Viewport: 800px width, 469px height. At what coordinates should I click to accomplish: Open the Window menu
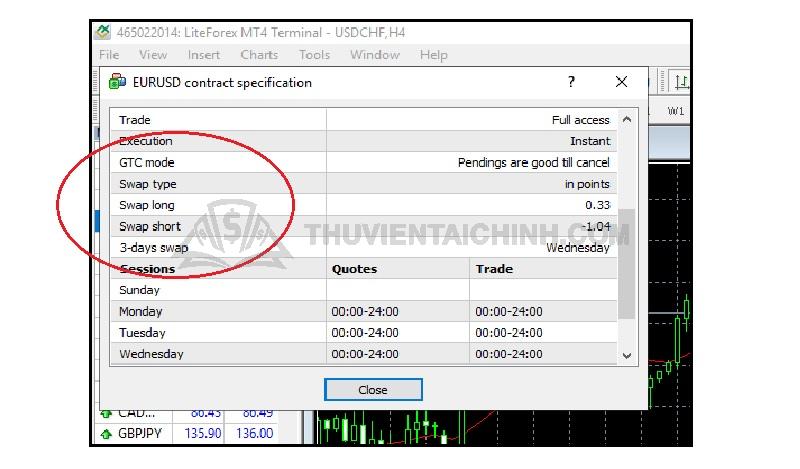(x=374, y=55)
